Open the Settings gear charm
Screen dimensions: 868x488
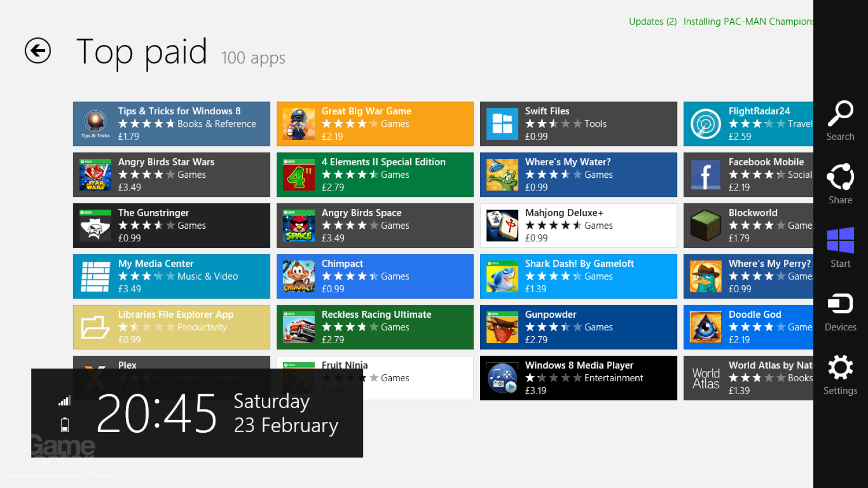840,375
